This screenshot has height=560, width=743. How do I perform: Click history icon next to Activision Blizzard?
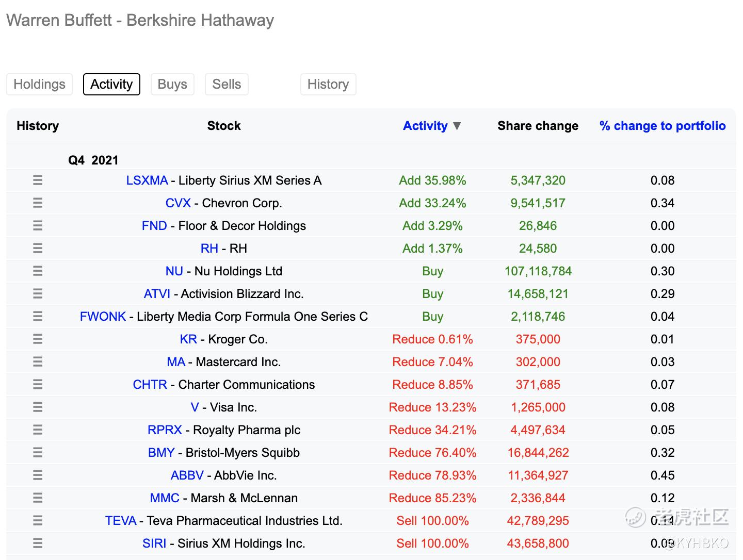coord(38,294)
